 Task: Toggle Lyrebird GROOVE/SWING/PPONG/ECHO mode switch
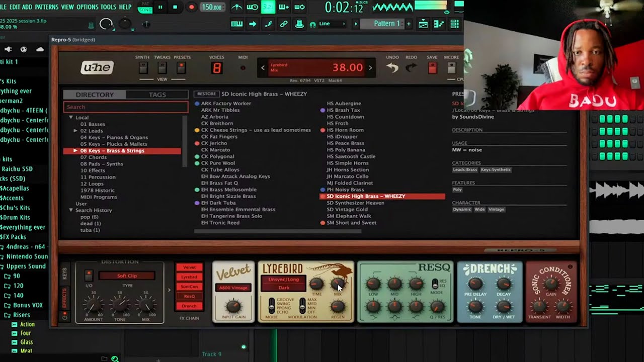tap(272, 305)
